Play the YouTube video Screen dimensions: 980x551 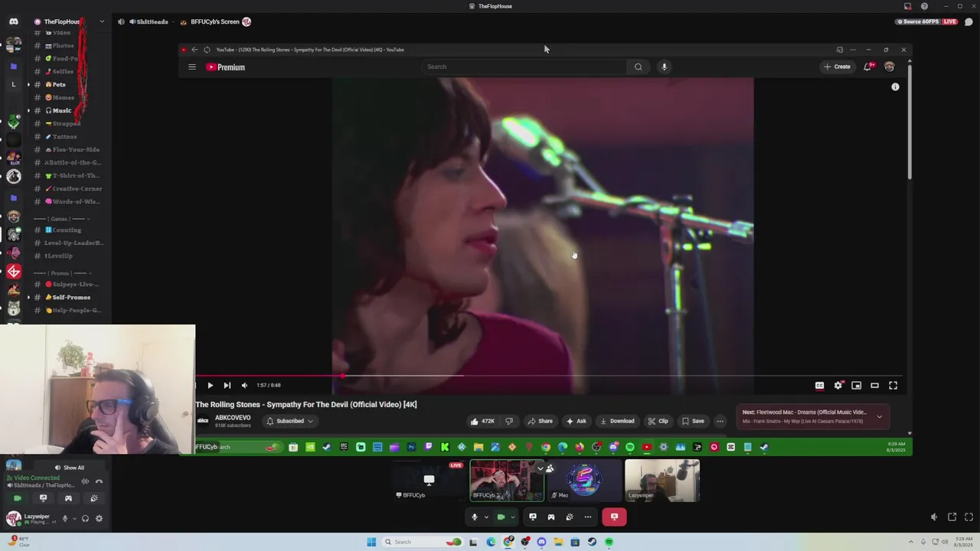tap(210, 386)
